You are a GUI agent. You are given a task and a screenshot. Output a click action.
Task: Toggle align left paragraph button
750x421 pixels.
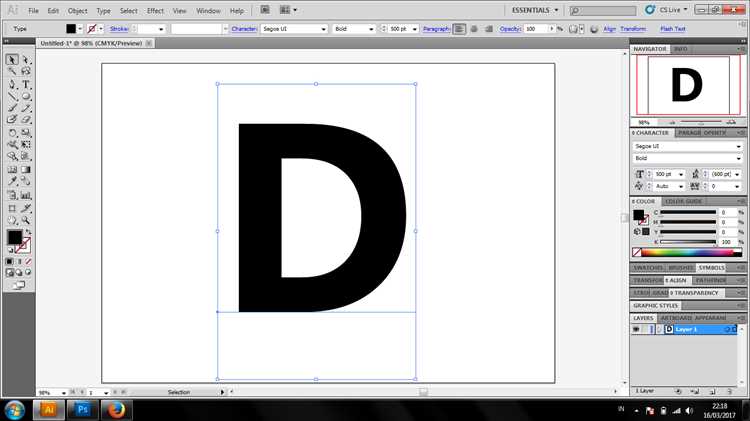coord(459,29)
